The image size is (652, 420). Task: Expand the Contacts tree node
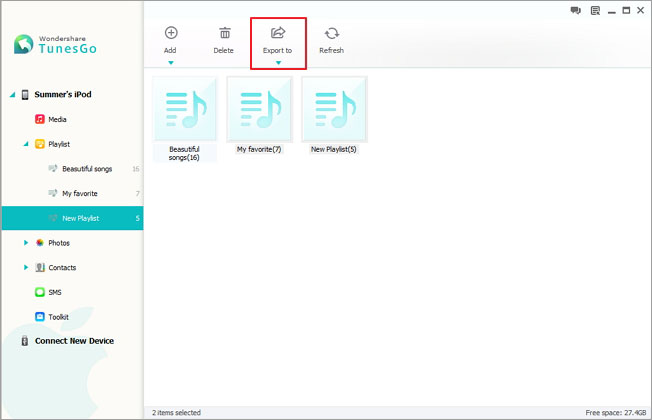tap(26, 267)
